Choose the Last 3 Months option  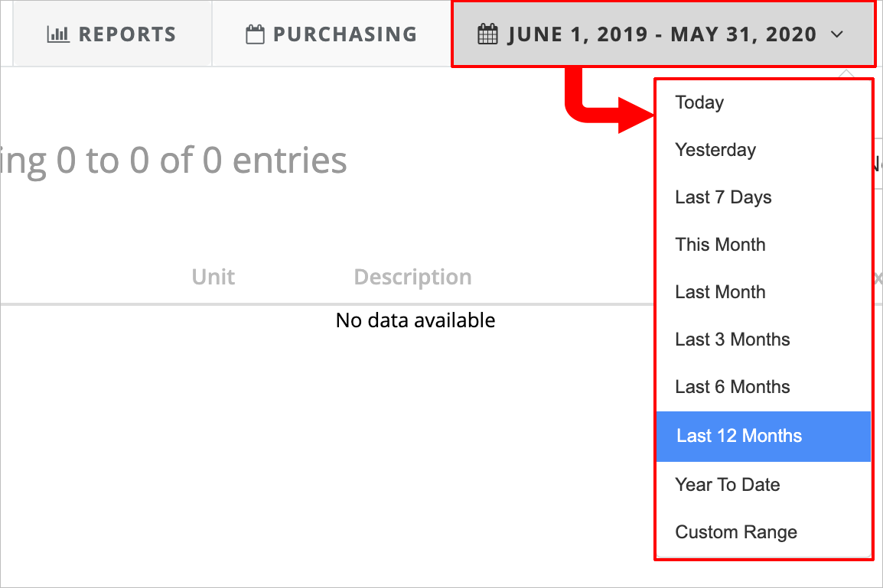pyautogui.click(x=731, y=339)
